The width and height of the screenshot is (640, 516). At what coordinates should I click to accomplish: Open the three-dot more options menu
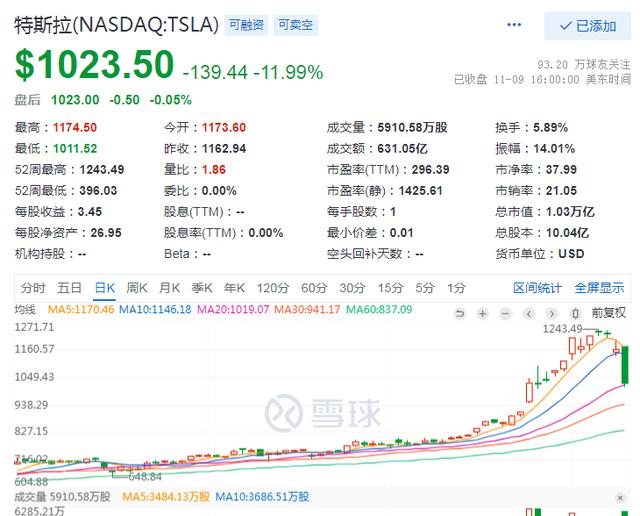pos(514,25)
